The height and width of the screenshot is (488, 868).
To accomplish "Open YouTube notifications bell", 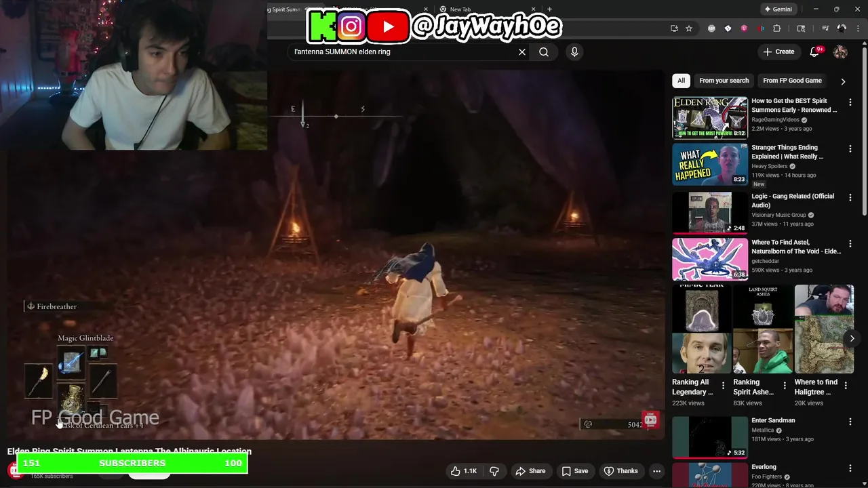I will 814,52.
